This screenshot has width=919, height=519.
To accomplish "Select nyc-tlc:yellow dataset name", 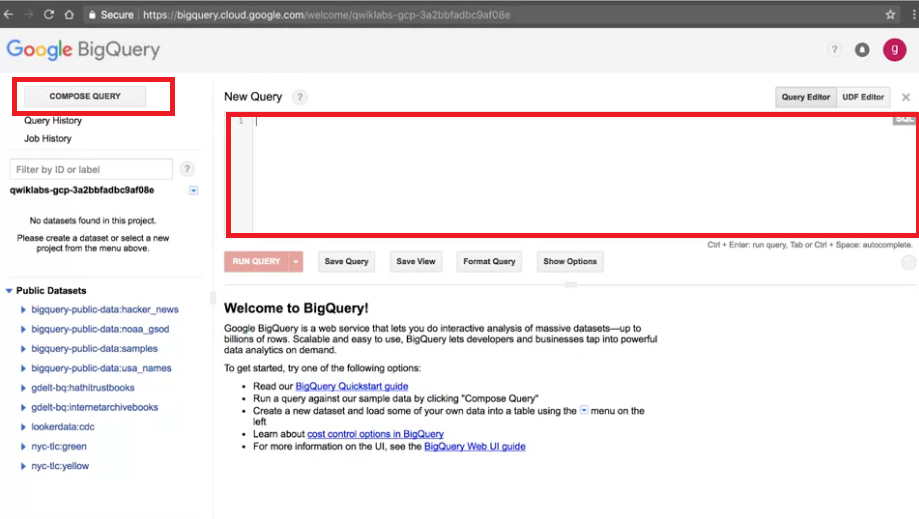I will [x=60, y=466].
